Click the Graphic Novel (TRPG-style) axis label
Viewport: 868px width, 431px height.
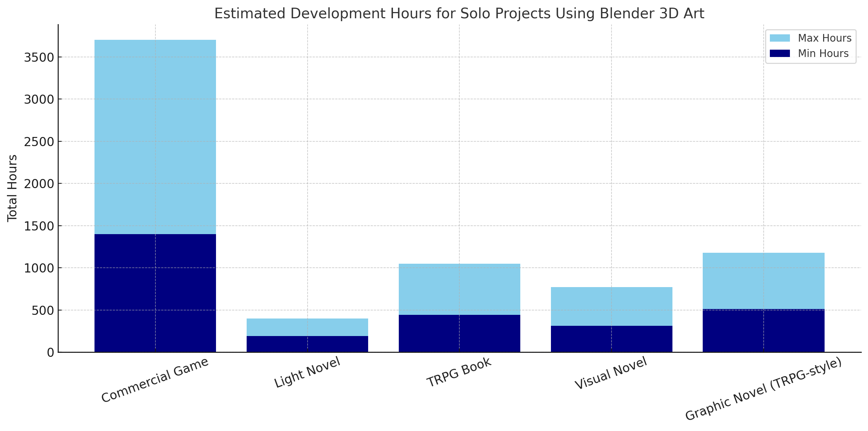(x=764, y=389)
